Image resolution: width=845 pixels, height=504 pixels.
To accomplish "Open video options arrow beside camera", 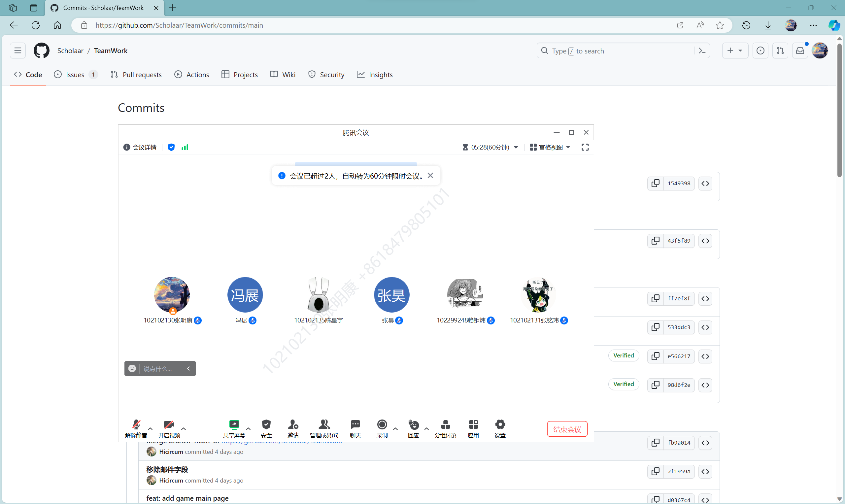I will pos(184,429).
